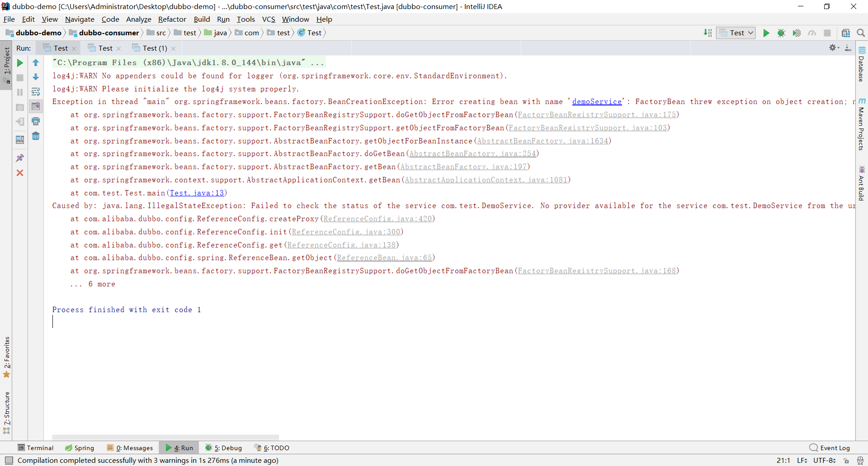Click the Build Project icon in the main toolbar
The width and height of the screenshot is (868, 466).
[708, 33]
